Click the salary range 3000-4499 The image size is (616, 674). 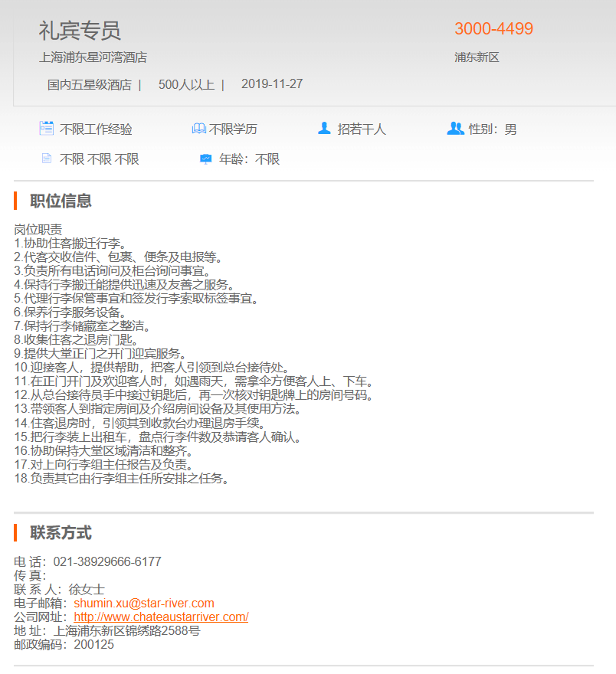click(x=493, y=29)
